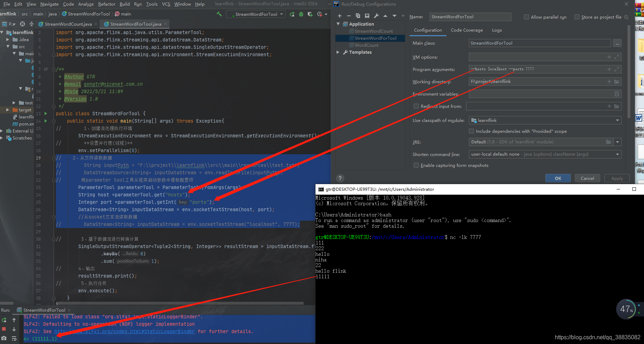Enable Allow parallel run
The height and width of the screenshot is (344, 644).
[x=526, y=17]
